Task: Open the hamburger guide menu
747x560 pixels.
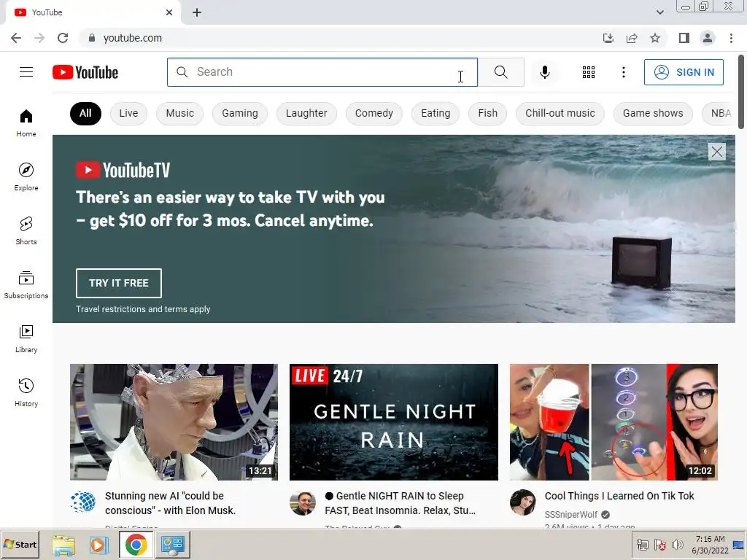Action: (26, 72)
